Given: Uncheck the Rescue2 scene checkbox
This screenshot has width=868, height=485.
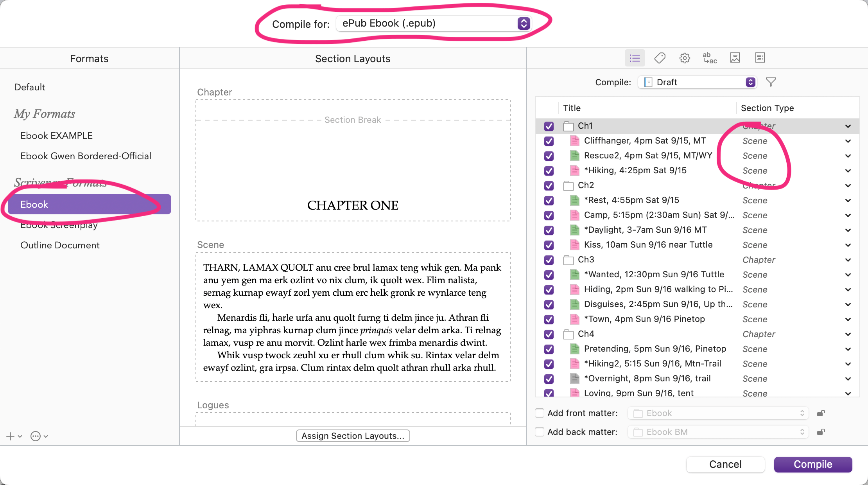Looking at the screenshot, I should (549, 156).
